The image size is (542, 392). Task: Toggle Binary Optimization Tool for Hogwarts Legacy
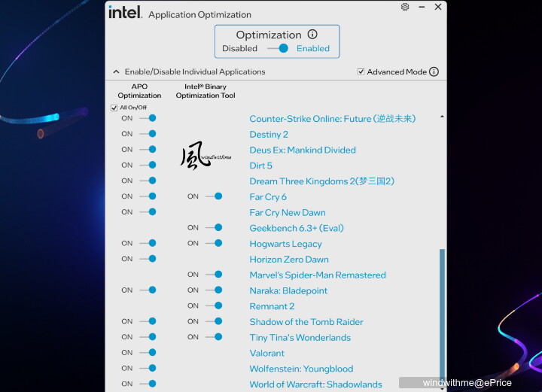point(214,243)
